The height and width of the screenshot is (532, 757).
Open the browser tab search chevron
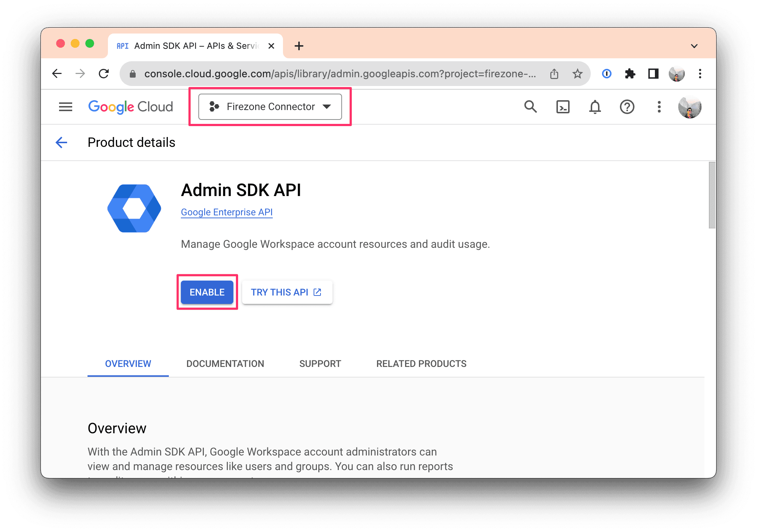(694, 46)
